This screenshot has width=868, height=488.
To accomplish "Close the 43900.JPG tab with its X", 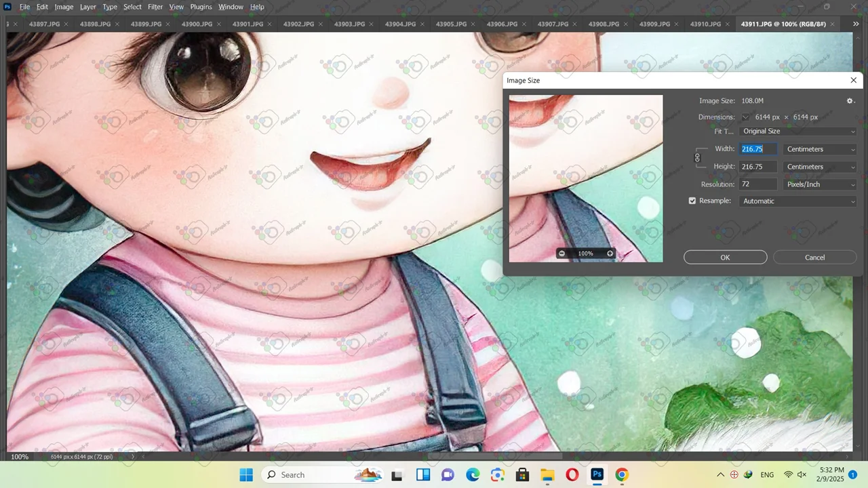I will pyautogui.click(x=219, y=24).
